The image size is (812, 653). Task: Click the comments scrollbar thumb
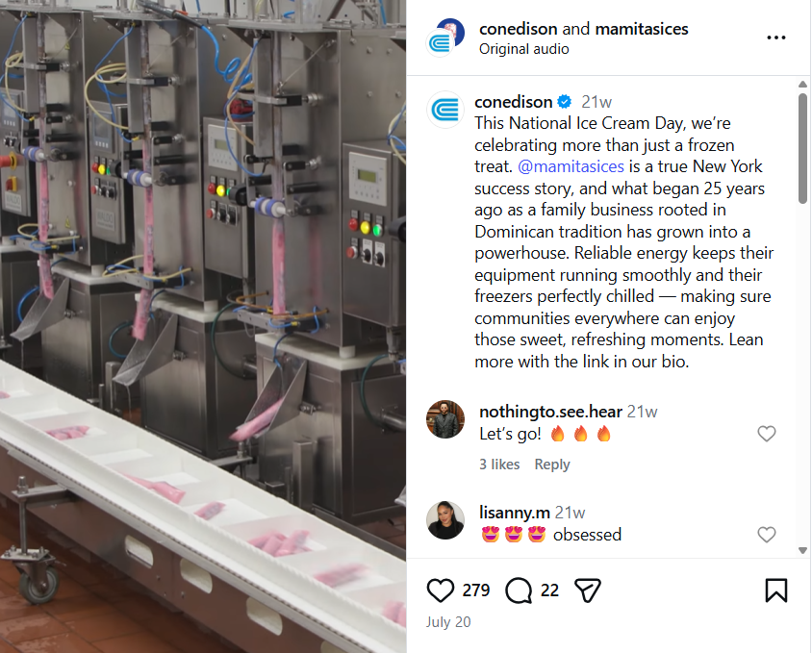[802, 148]
